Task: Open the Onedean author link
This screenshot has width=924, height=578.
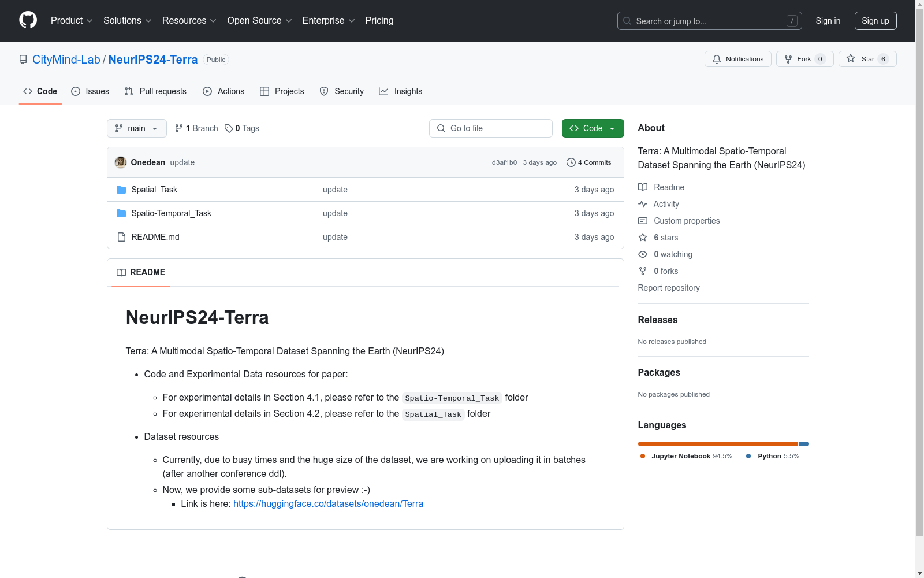Action: tap(148, 162)
